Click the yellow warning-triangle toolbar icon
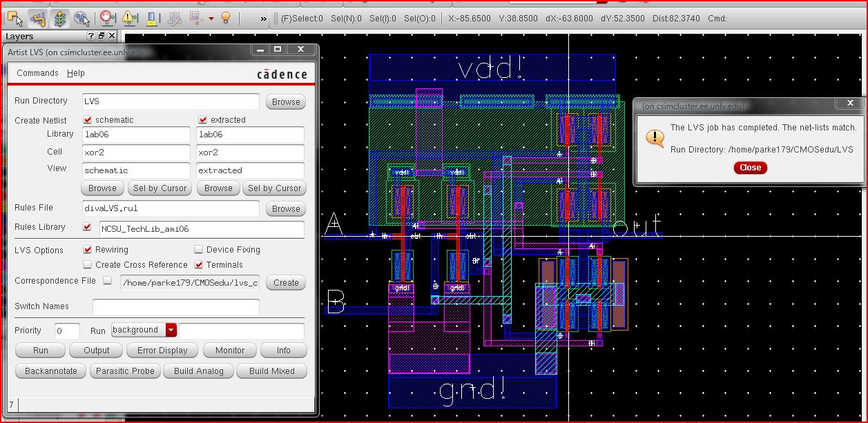The height and width of the screenshot is (423, 868). [x=129, y=18]
